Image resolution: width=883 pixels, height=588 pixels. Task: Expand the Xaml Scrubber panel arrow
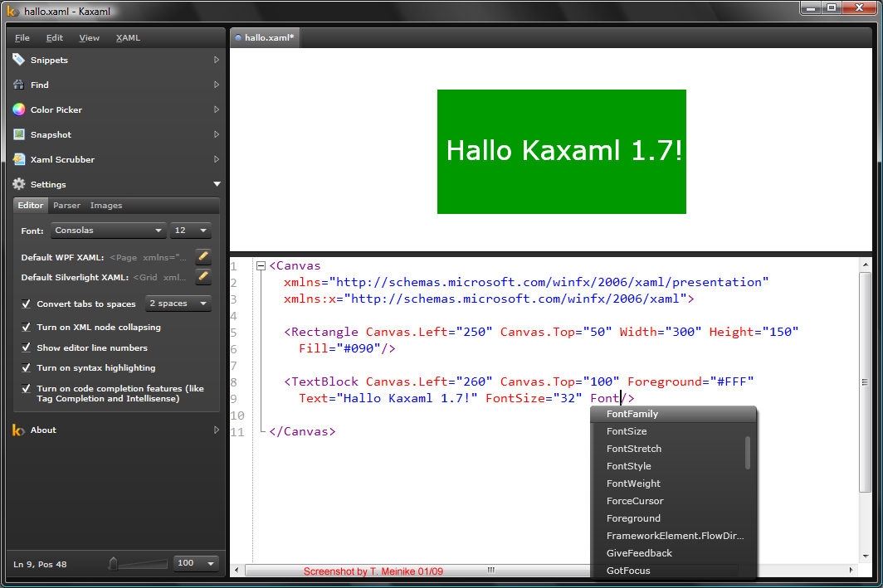217,159
